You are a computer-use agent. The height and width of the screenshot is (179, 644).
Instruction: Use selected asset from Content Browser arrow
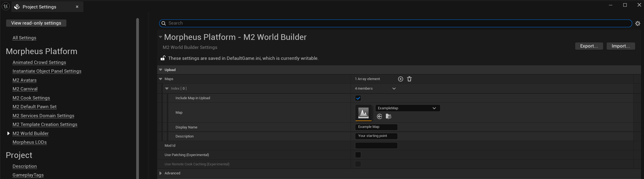click(x=379, y=117)
